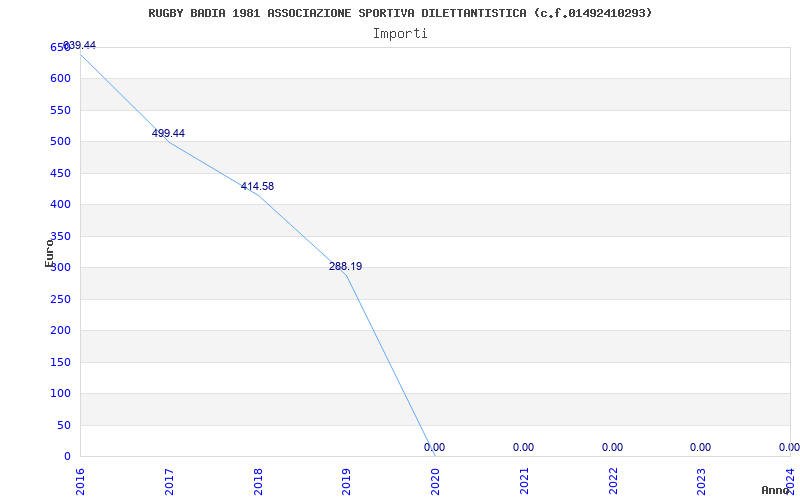Select the Importi subtitle

pyautogui.click(x=400, y=34)
